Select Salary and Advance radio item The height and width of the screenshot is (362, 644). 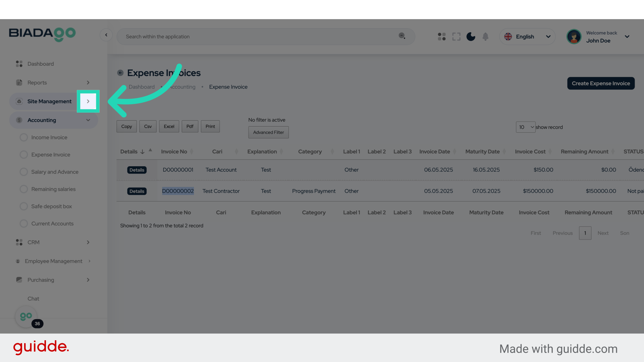coord(24,172)
